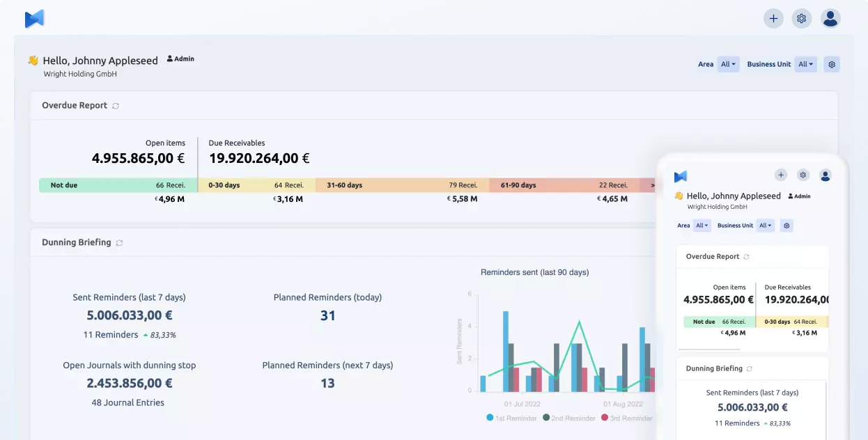Open the settings gear in the top toolbar
The width and height of the screenshot is (868, 440).
(x=801, y=18)
